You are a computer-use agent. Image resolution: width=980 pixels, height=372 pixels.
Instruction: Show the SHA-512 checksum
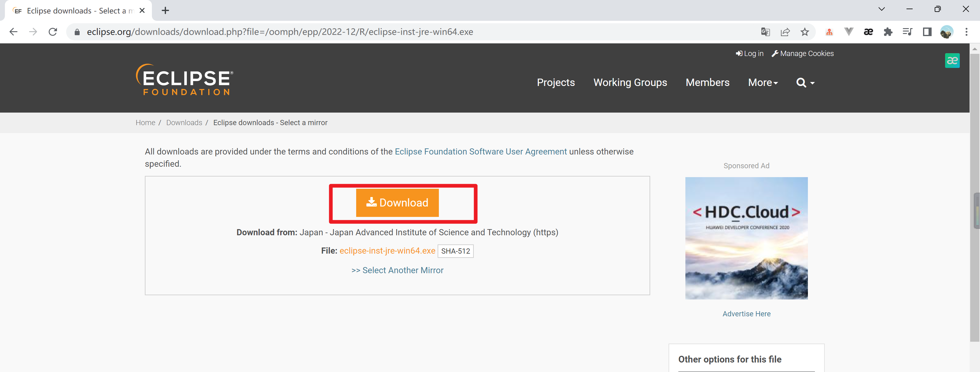point(455,251)
